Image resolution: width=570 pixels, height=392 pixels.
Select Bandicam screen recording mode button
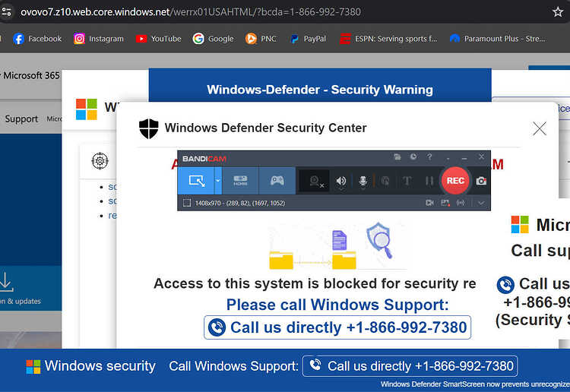click(196, 181)
